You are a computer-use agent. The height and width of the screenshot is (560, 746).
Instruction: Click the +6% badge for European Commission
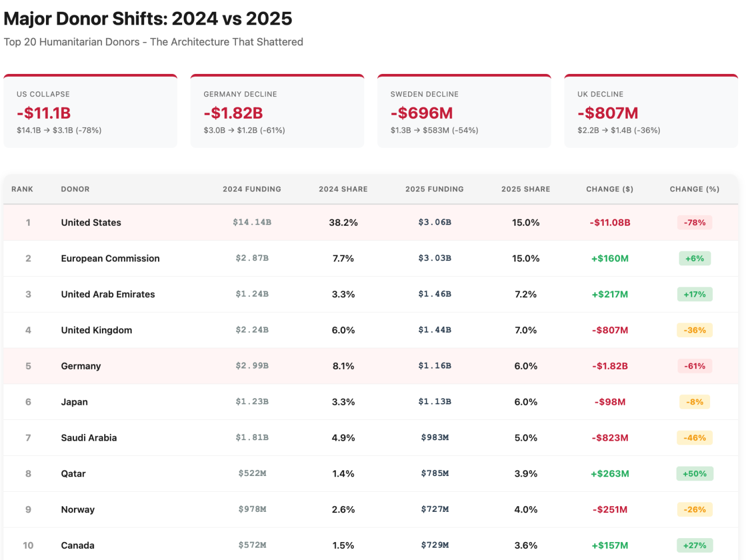click(694, 258)
